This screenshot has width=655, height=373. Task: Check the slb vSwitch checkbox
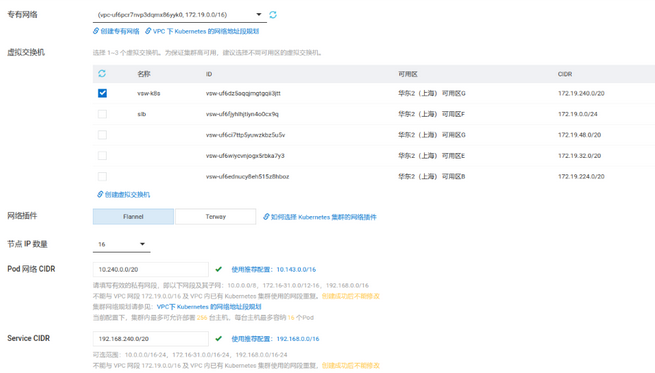[x=102, y=114]
